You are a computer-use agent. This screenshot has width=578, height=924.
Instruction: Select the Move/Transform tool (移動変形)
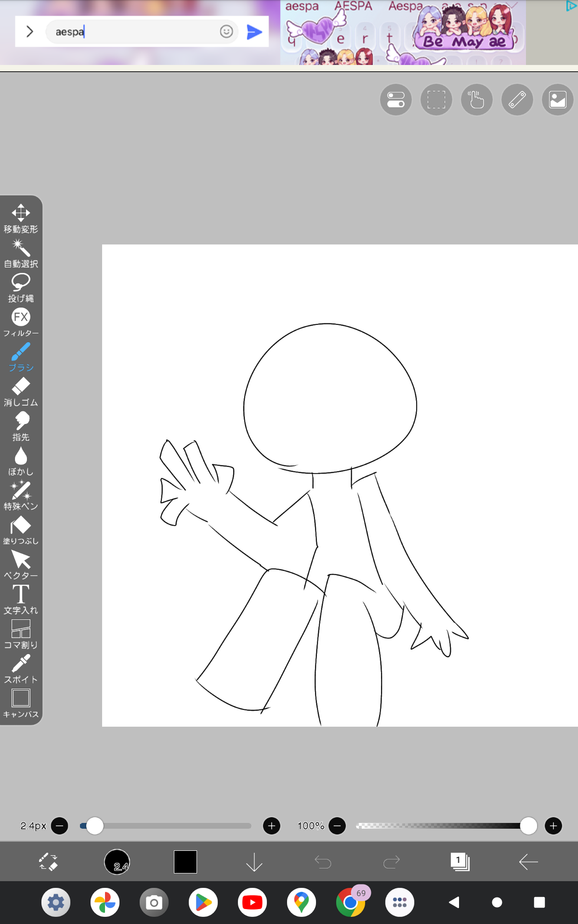click(21, 218)
